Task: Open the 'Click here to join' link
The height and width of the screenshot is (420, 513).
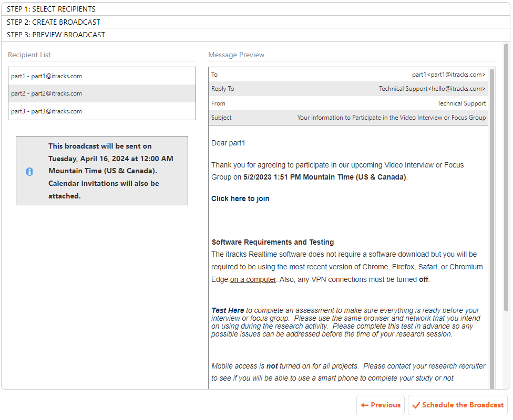Action: (x=240, y=199)
